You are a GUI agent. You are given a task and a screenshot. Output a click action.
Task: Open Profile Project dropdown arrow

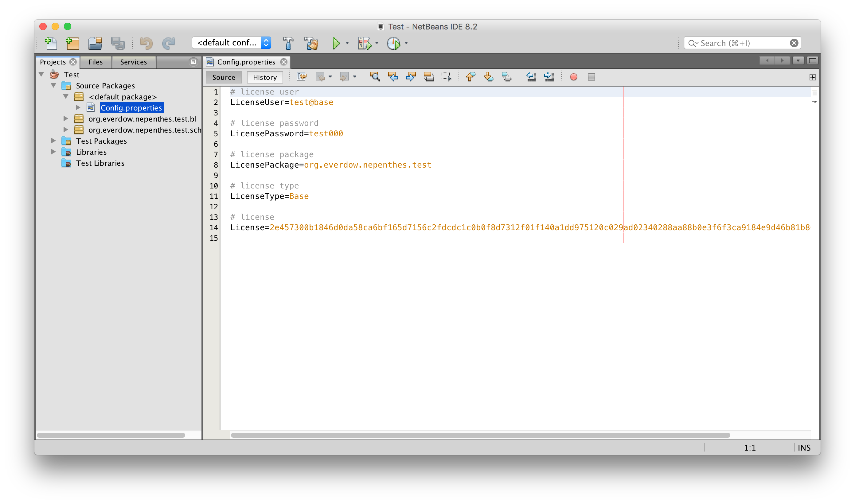click(406, 43)
